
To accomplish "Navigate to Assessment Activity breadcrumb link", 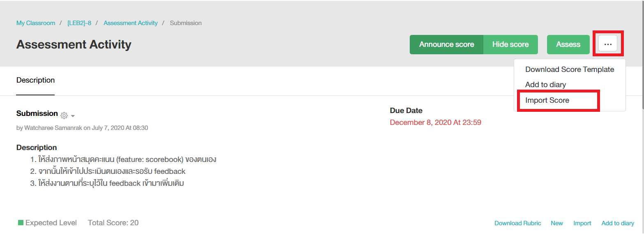I will click(130, 23).
